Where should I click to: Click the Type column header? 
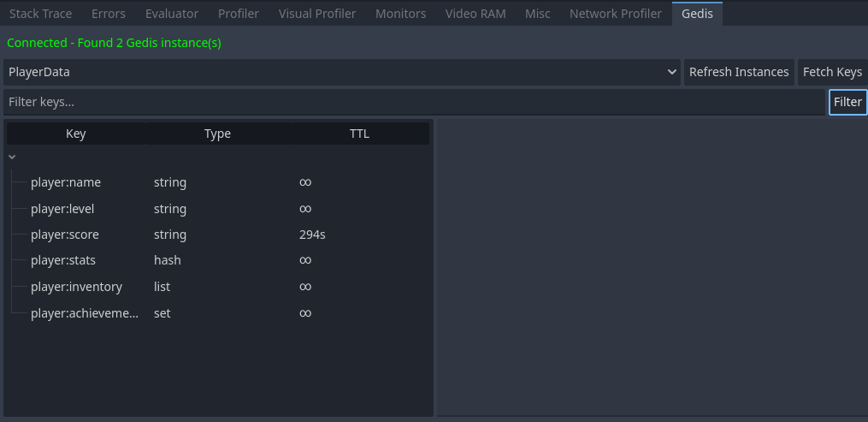[x=217, y=134]
